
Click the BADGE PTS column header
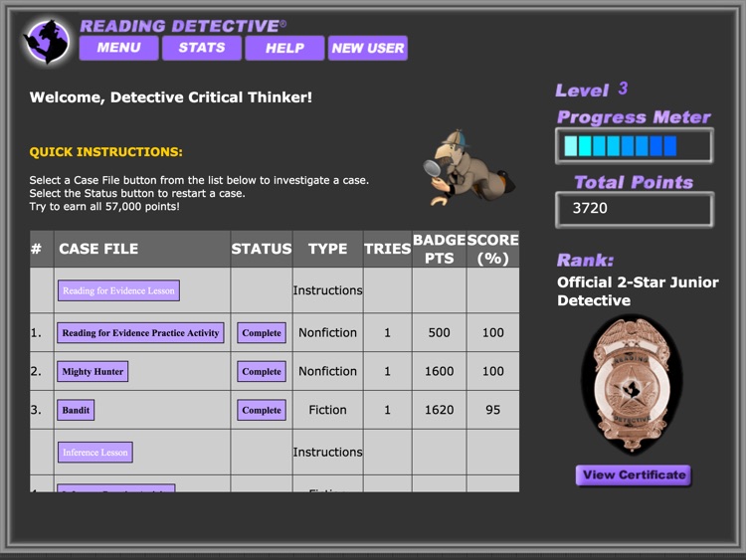coord(439,249)
